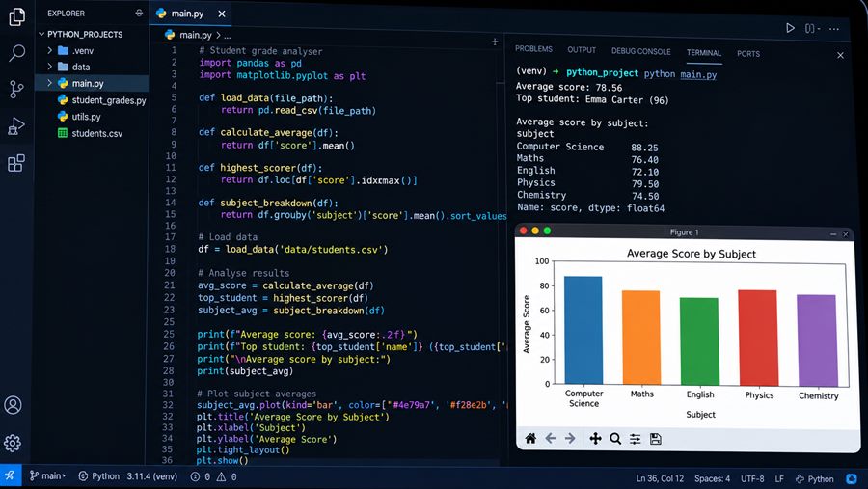Click 'Average score: 78.56' terminal line

pos(569,87)
